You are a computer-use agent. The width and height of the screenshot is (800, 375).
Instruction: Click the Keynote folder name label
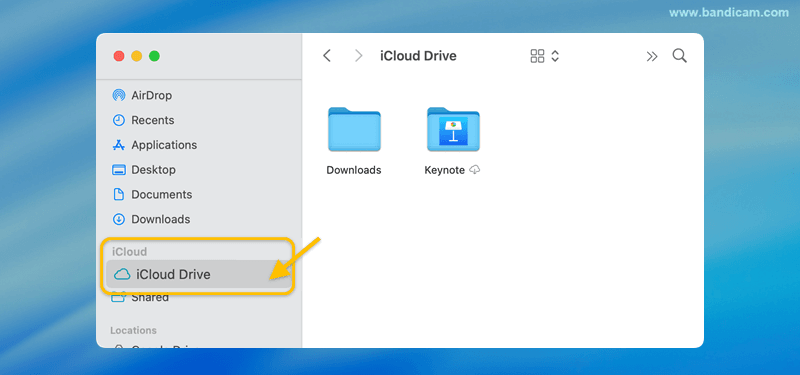[x=444, y=170]
